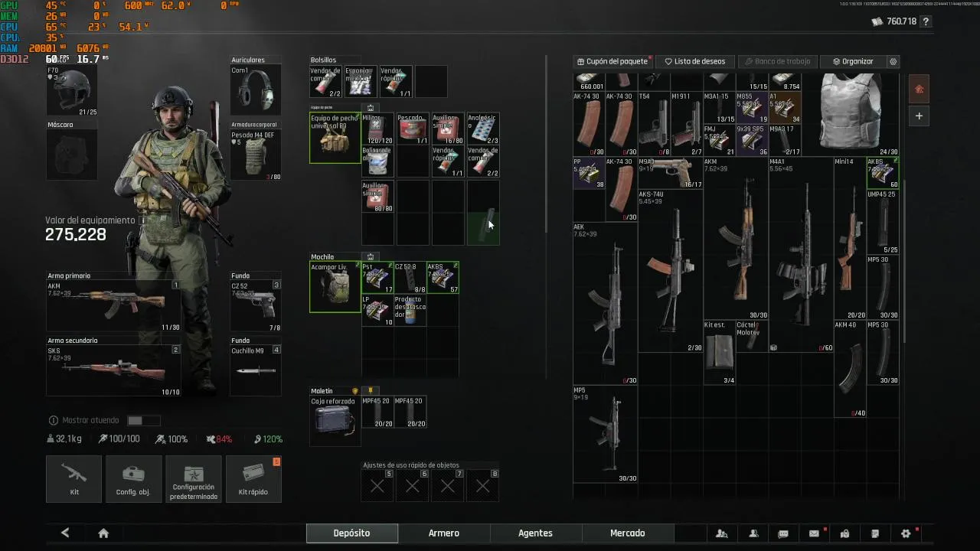Click quick-use slot 7

click(448, 486)
